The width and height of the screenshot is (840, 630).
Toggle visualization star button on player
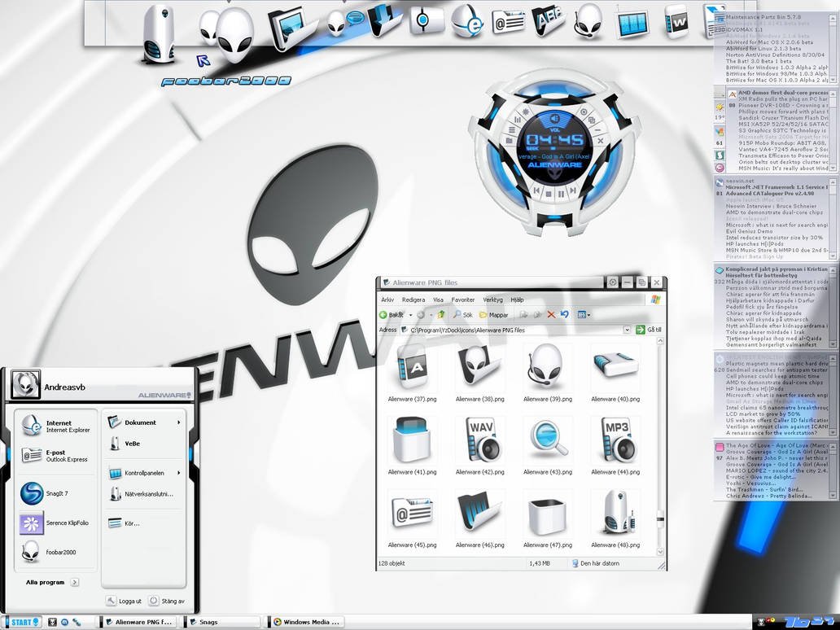tap(526, 112)
